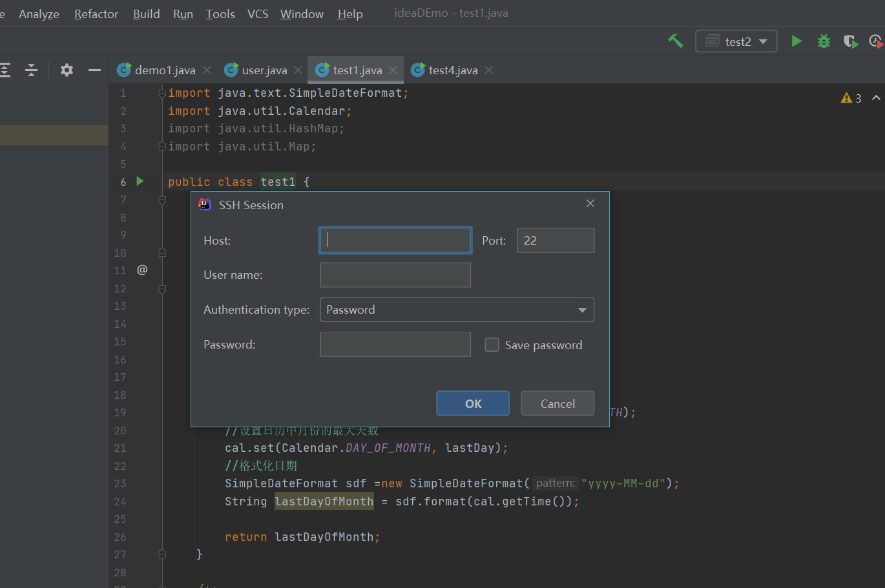
Task: Click the class name test1 on line 6
Action: coord(278,182)
